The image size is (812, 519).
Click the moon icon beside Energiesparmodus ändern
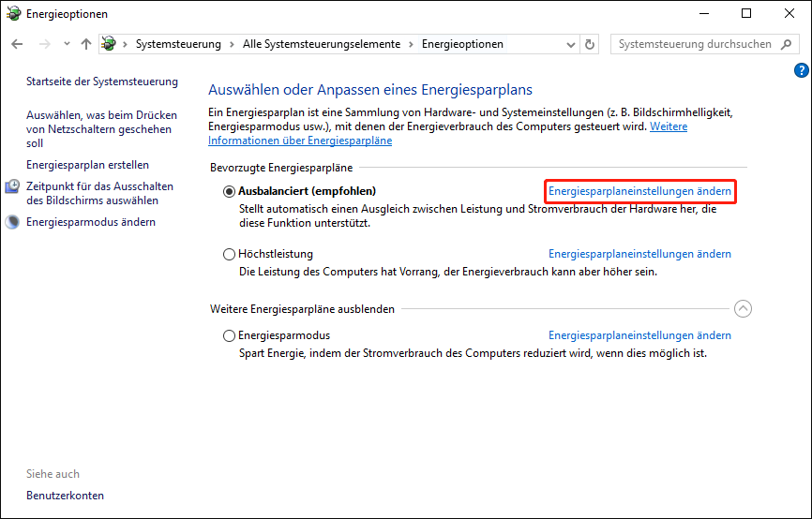click(x=12, y=222)
